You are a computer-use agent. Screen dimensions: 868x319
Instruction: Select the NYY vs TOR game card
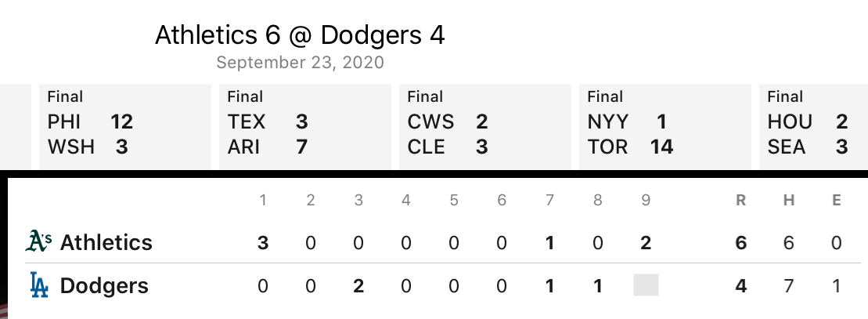tap(665, 126)
